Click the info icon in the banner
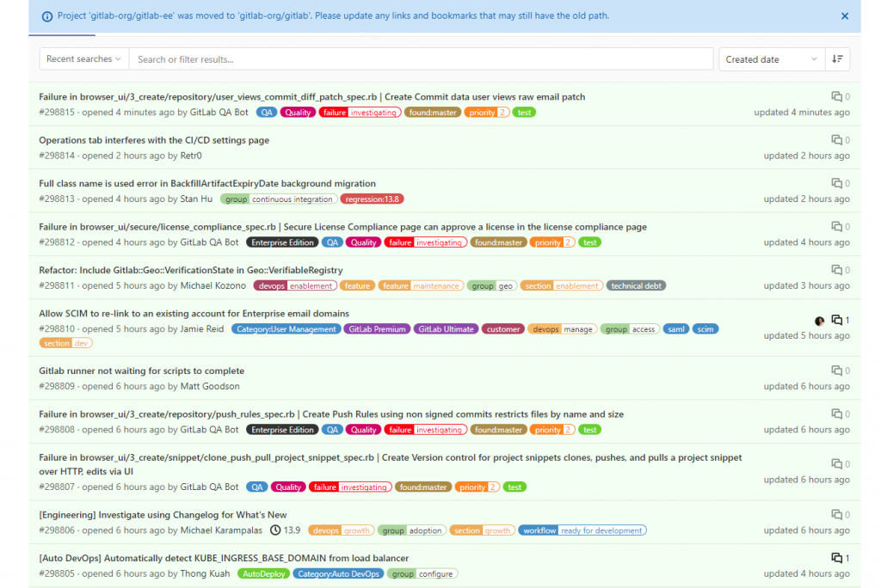The width and height of the screenshot is (881, 588). tap(47, 16)
